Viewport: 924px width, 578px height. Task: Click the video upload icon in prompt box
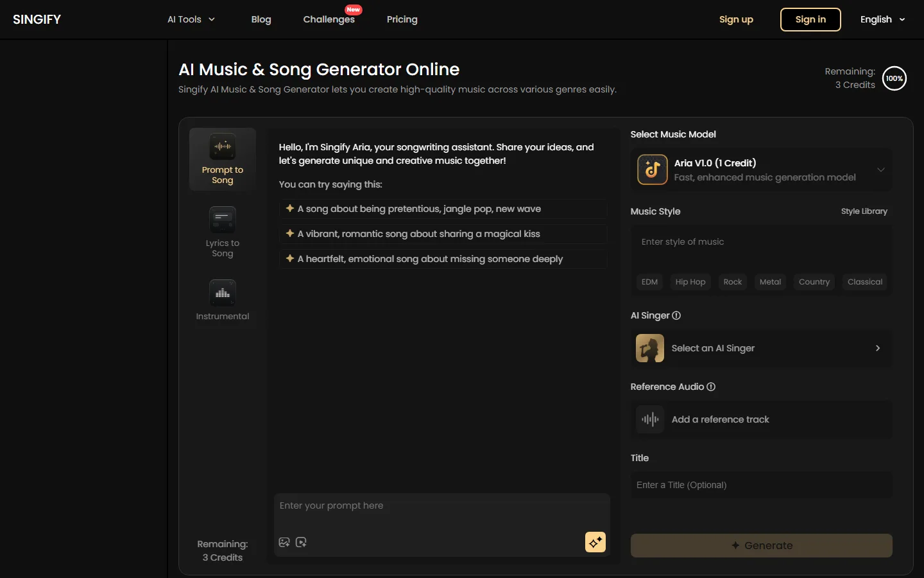(301, 542)
